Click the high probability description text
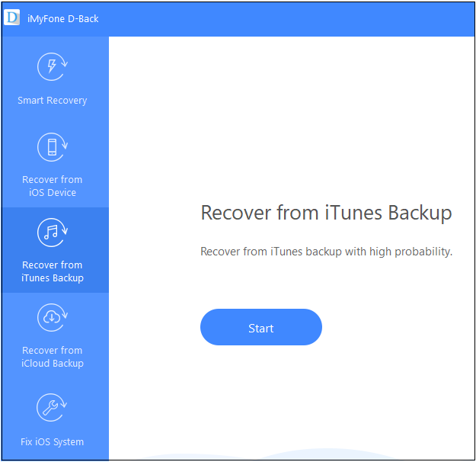The width and height of the screenshot is (476, 462). tap(326, 252)
